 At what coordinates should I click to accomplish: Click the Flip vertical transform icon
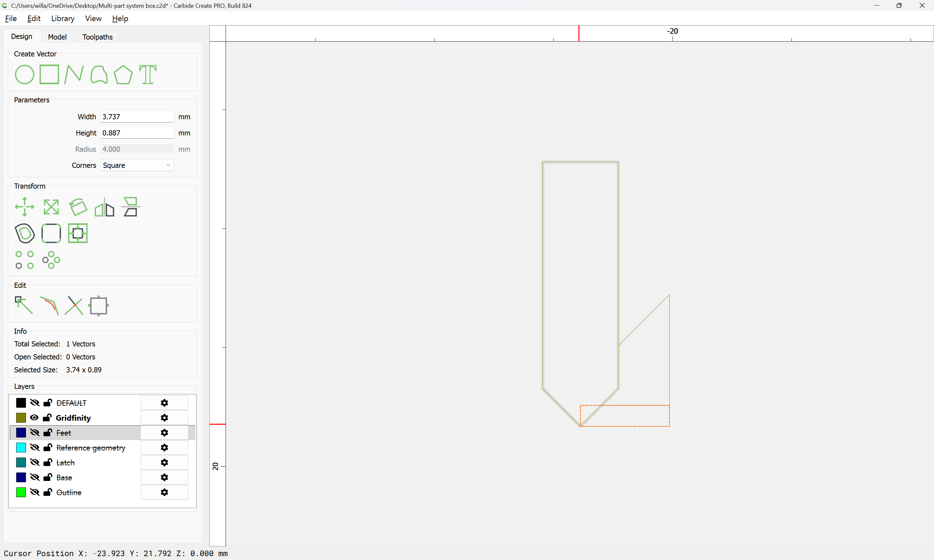pos(131,207)
